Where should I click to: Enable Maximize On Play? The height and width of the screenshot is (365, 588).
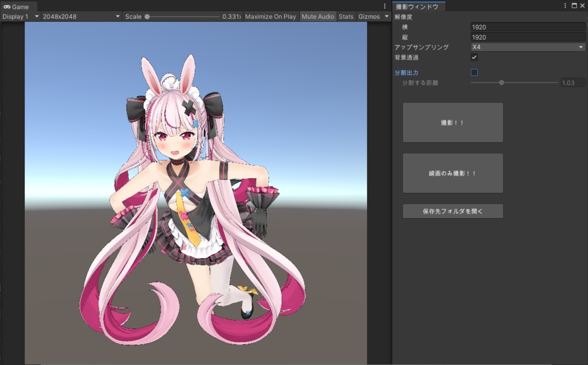(x=270, y=16)
